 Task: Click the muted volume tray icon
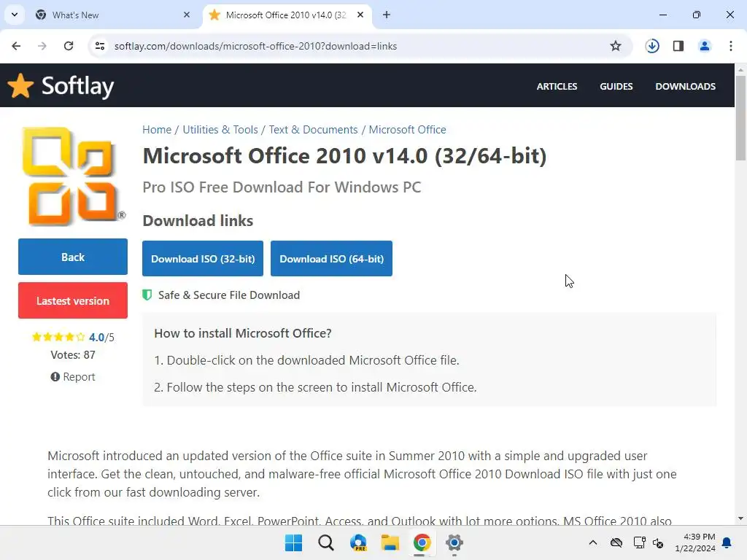click(659, 542)
